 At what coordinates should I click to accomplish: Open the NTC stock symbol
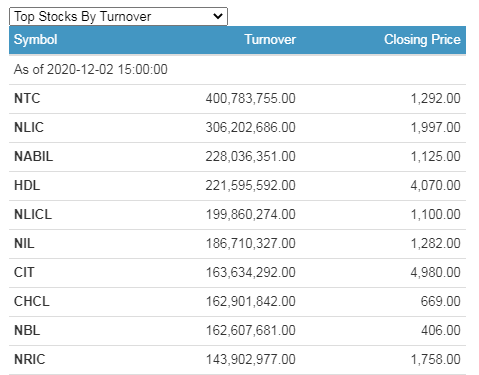[x=27, y=99]
